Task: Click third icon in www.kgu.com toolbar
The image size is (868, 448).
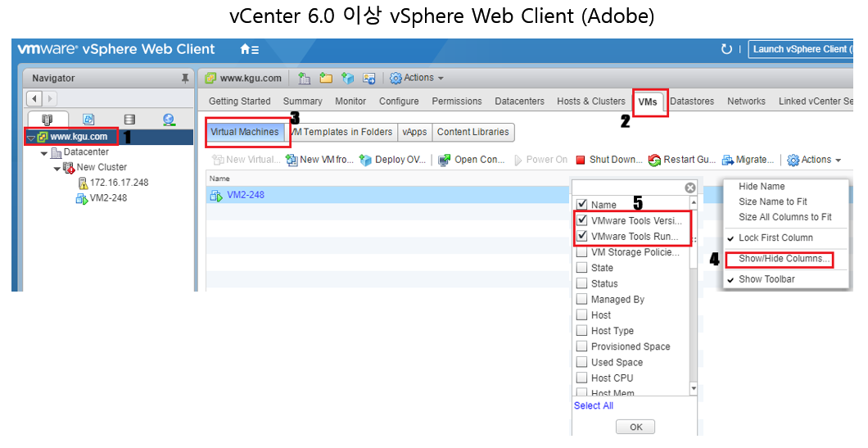Action: (x=348, y=78)
